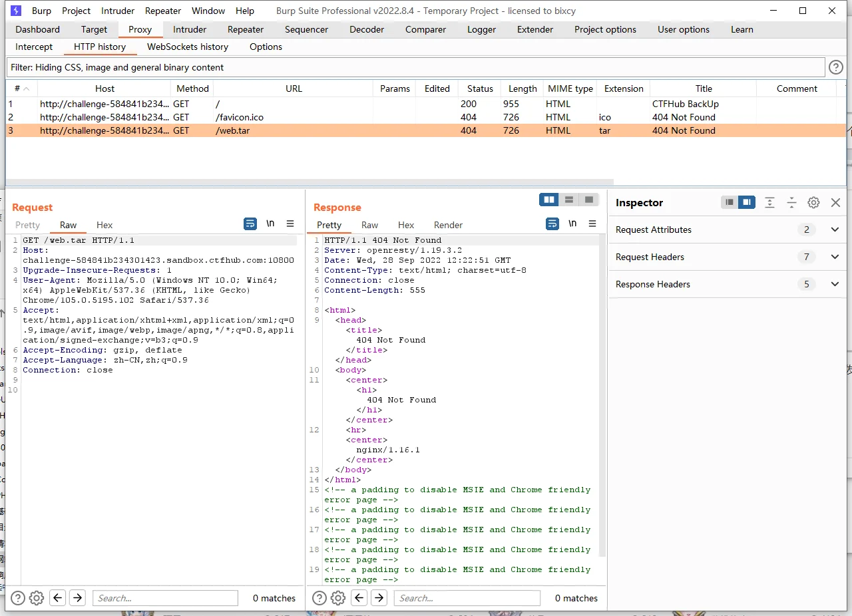Viewport: 852px width, 616px height.
Task: Select the /favicon.ico request row
Action: 240,117
